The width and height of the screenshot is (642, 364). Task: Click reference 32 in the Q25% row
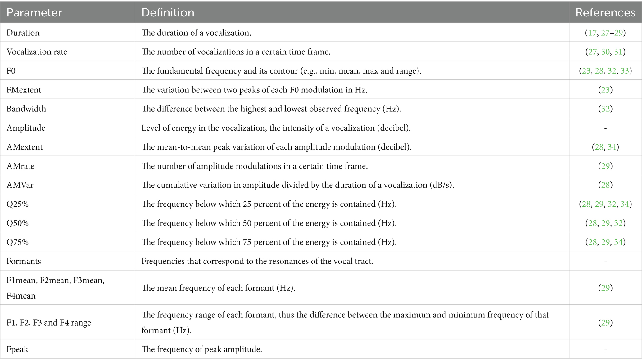click(612, 204)
